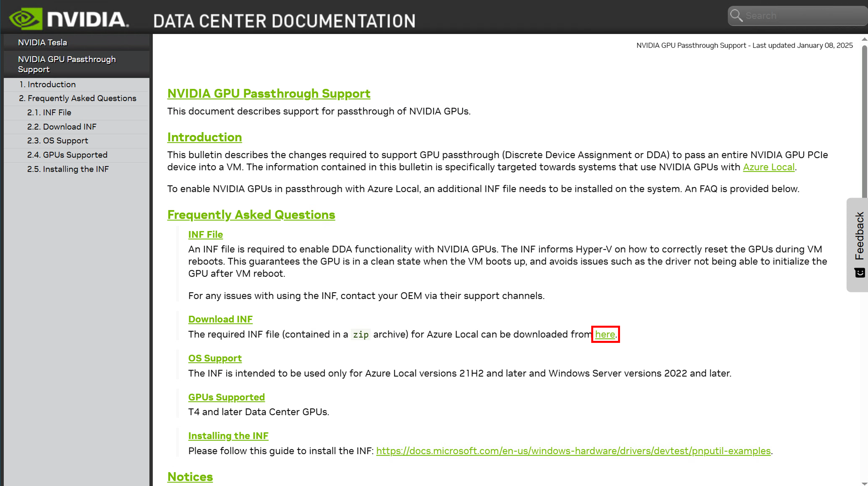
Task: Download the INF zip via 'here' link
Action: coord(605,334)
